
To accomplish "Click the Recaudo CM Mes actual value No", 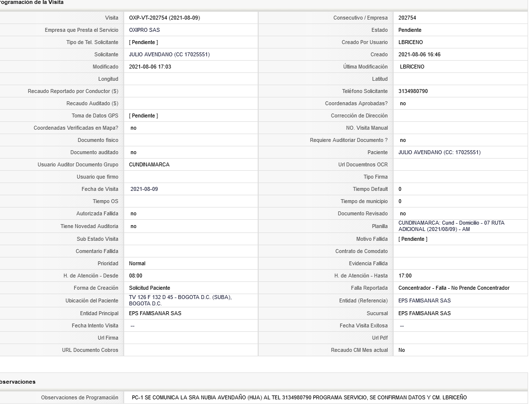I will coord(402,350).
